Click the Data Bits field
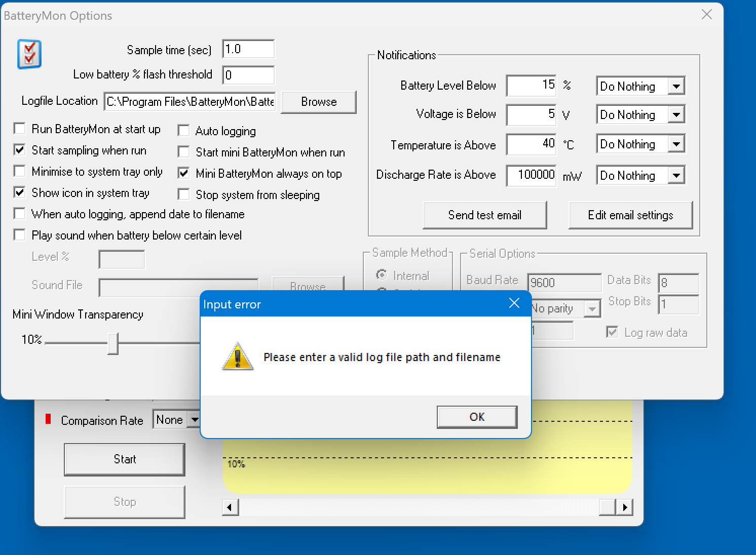The width and height of the screenshot is (756, 555). (679, 283)
